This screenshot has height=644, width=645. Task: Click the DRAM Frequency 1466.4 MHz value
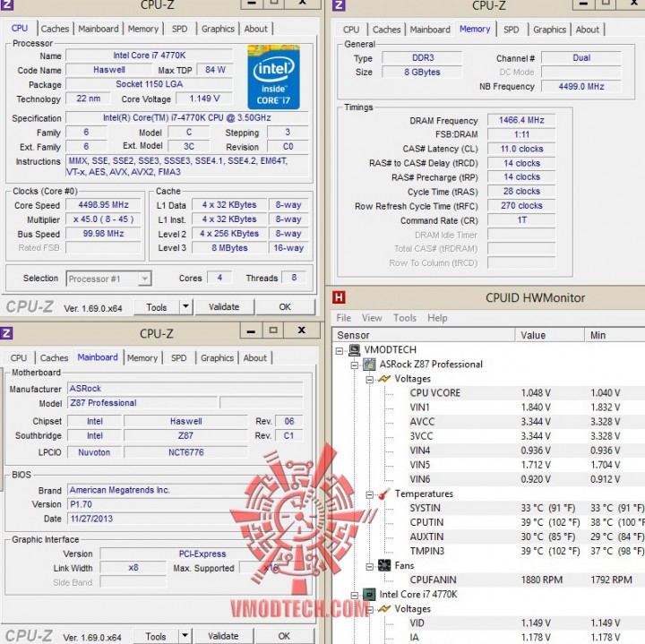(521, 120)
